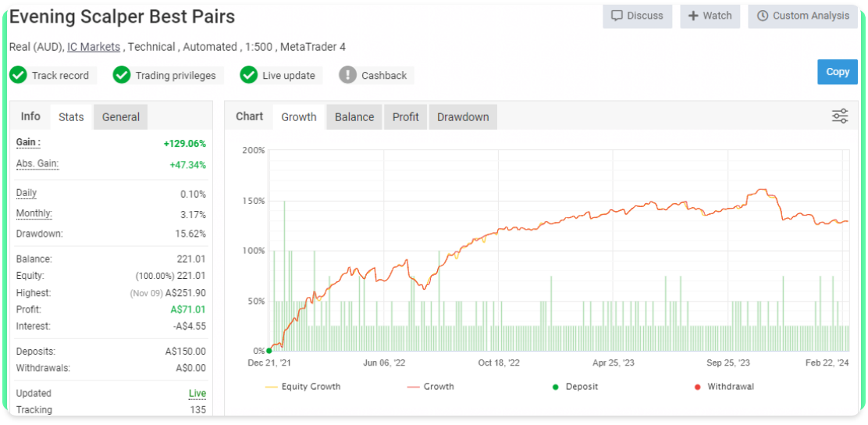Click the Track record green checkmark icon

(18, 75)
